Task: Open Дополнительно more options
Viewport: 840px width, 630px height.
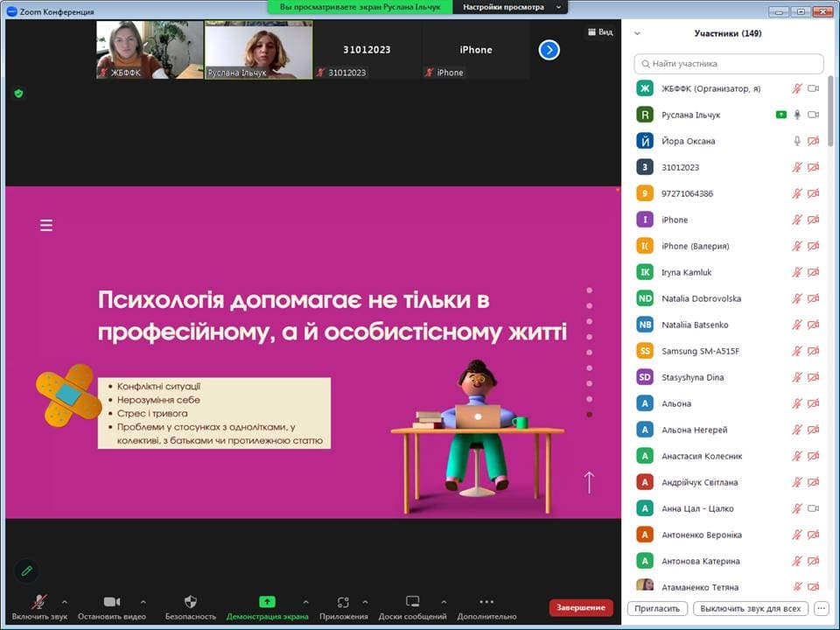Action: (x=486, y=607)
